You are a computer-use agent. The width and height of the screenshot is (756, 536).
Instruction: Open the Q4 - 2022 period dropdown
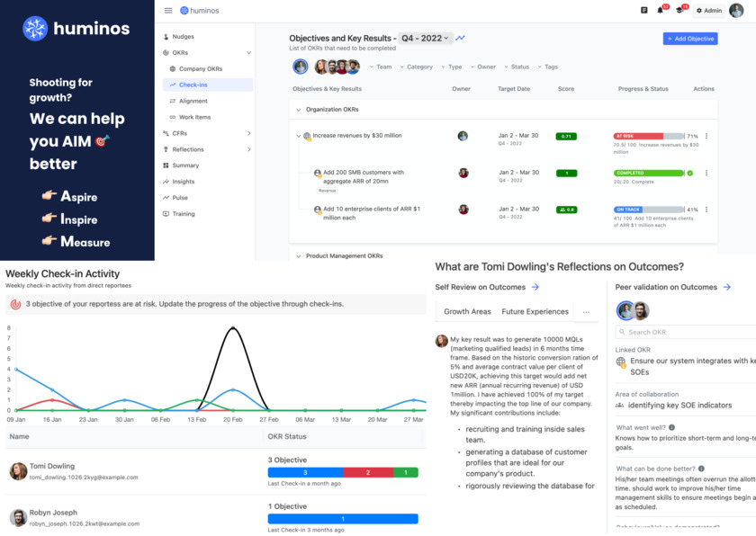pyautogui.click(x=425, y=39)
